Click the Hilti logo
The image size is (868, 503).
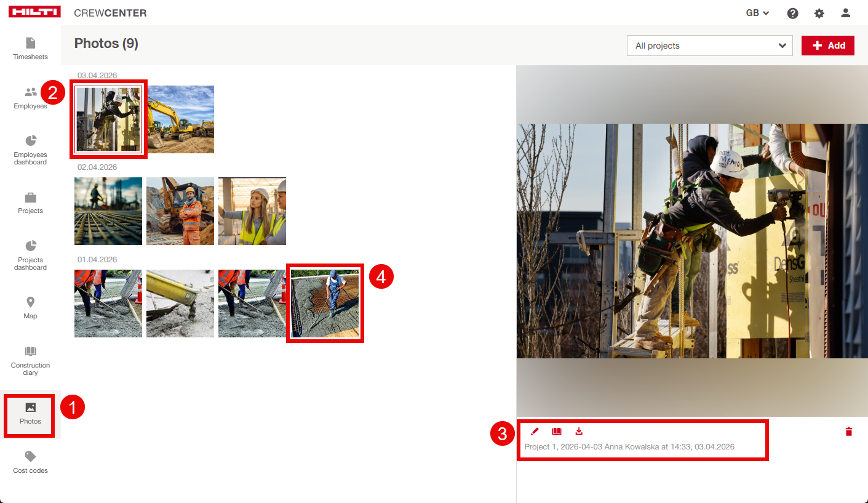[x=34, y=12]
